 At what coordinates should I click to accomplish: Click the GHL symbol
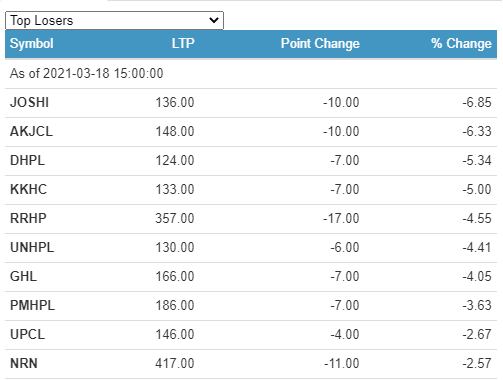point(23,276)
